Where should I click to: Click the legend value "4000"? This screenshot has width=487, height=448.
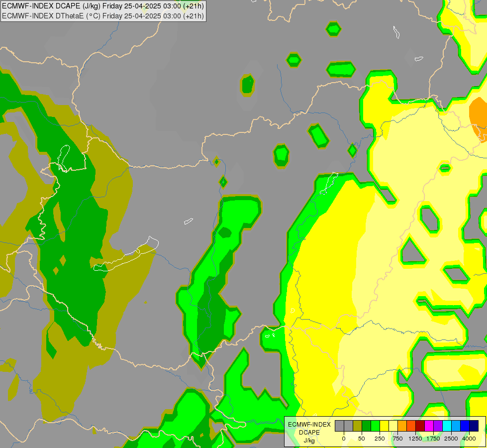click(469, 439)
